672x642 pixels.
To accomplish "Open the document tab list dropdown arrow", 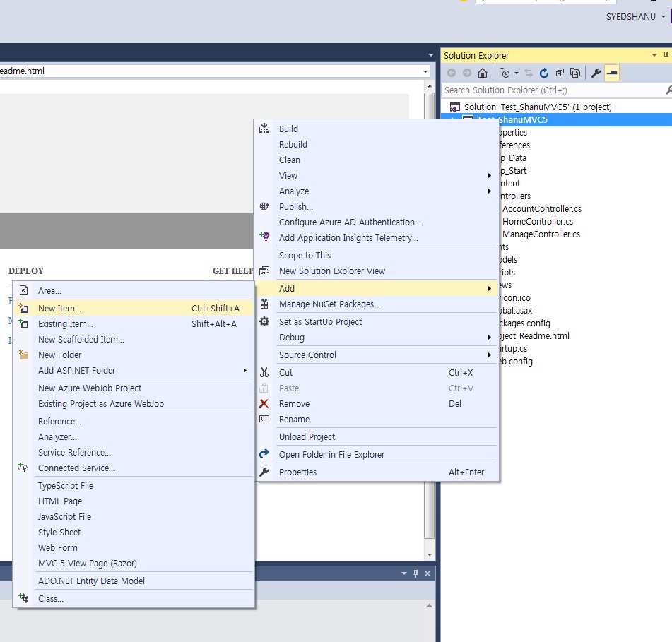I will click(x=431, y=55).
